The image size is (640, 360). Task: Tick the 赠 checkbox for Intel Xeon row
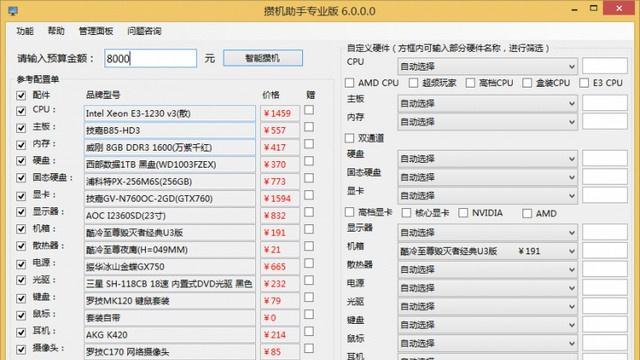point(309,110)
